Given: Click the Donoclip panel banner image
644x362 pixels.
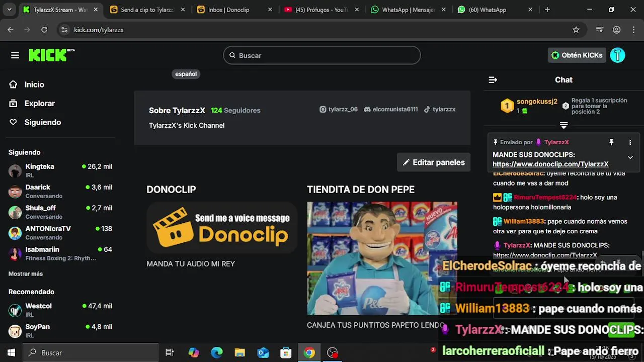Looking at the screenshot, I should click(x=222, y=227).
